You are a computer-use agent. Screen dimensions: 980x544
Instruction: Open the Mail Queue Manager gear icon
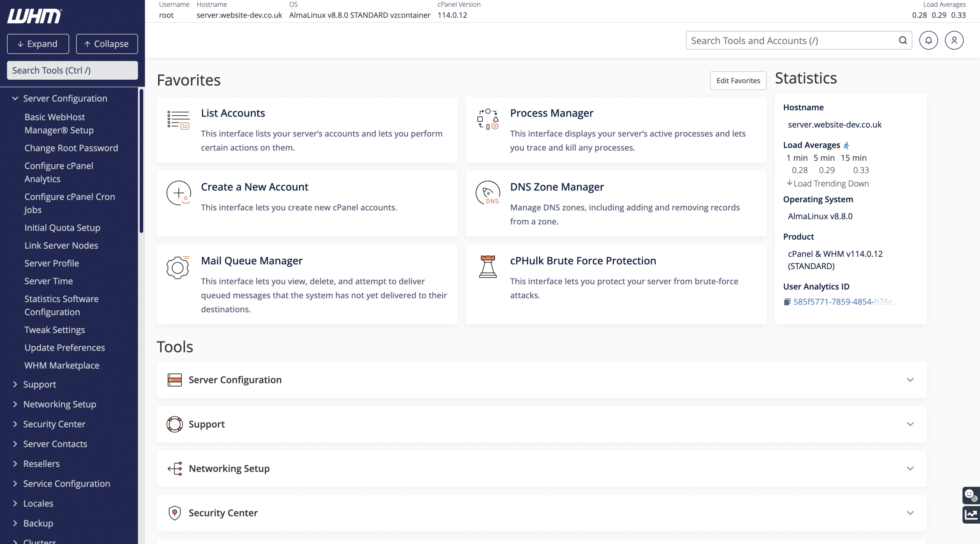[178, 267]
